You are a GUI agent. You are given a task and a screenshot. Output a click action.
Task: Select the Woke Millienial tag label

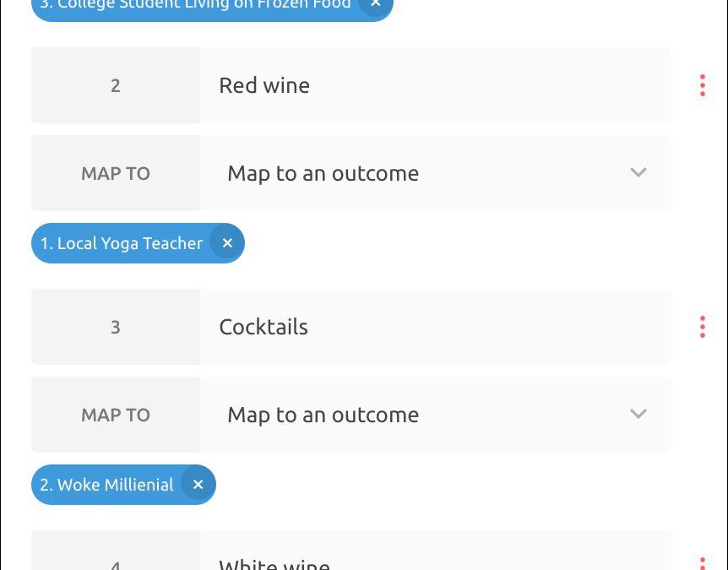tap(107, 485)
